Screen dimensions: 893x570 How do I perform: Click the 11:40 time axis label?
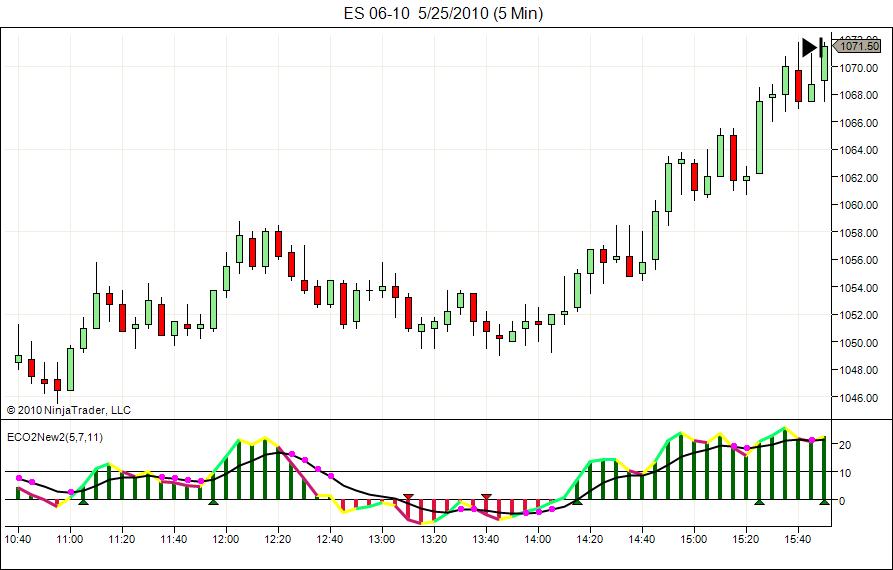[174, 539]
